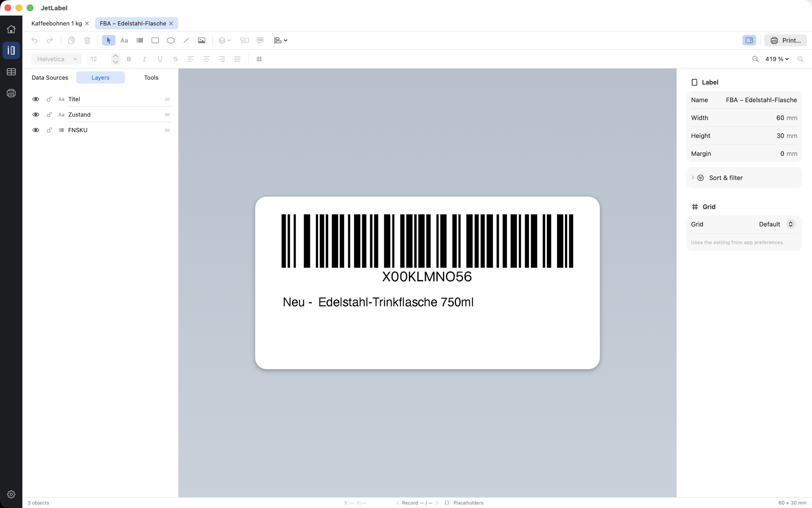Lock the FNSKU layer
Viewport: 812px width, 508px height.
[49, 130]
